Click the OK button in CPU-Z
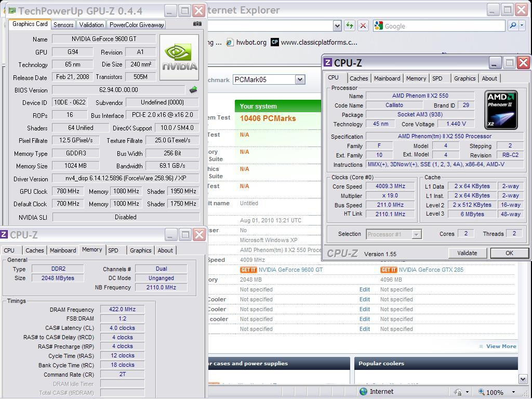 click(509, 253)
